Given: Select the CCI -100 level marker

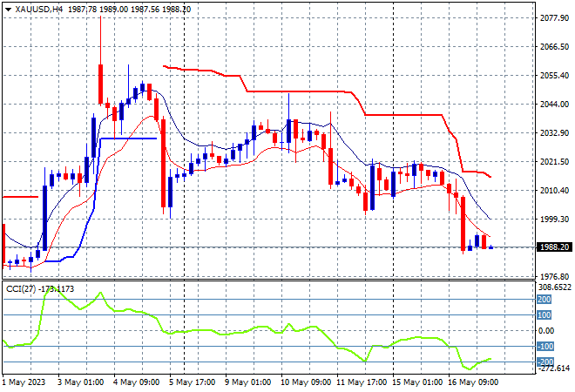Looking at the screenshot, I should point(545,346).
